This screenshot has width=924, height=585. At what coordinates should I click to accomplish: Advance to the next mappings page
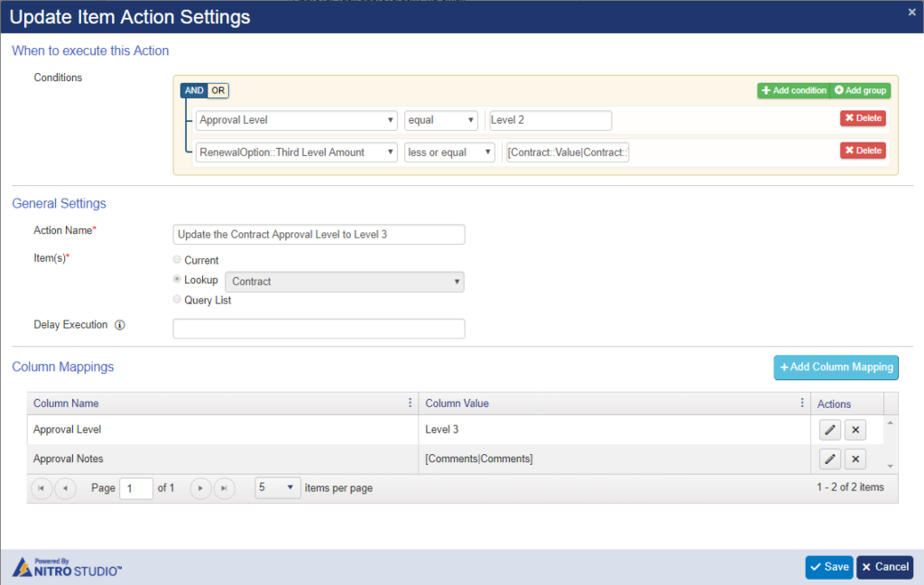pyautogui.click(x=200, y=487)
